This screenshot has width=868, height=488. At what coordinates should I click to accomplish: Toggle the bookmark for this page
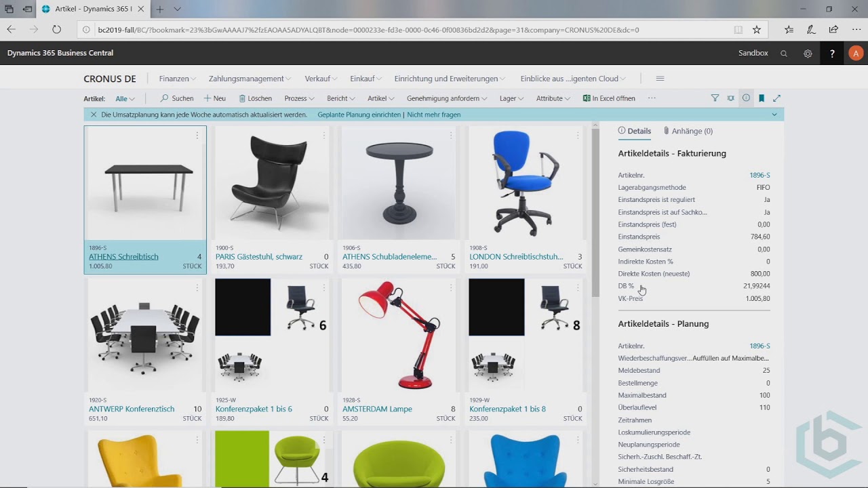[x=762, y=98]
